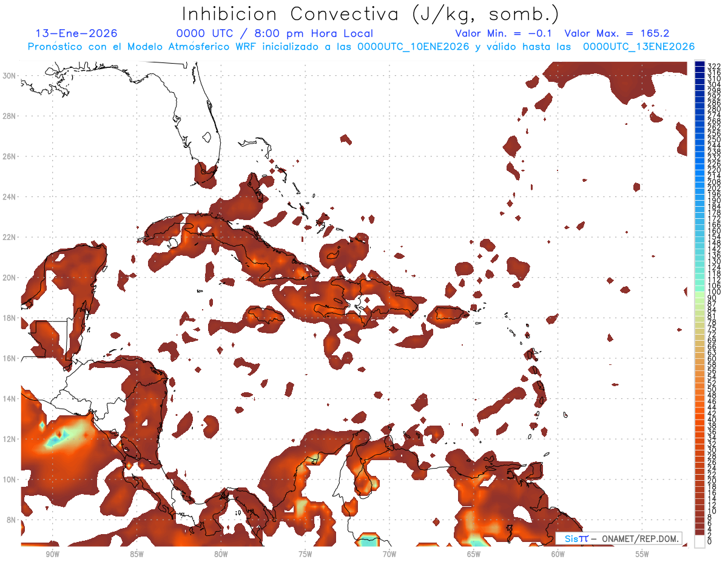This screenshot has width=728, height=562.
Task: Click the latitude label "24N"
Action: [10, 196]
